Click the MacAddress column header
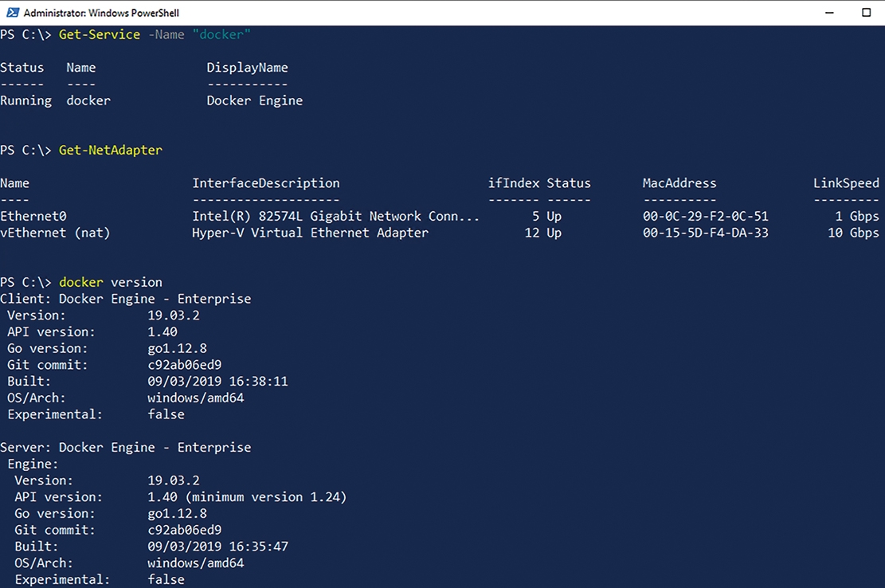The image size is (885, 588). pyautogui.click(x=679, y=183)
